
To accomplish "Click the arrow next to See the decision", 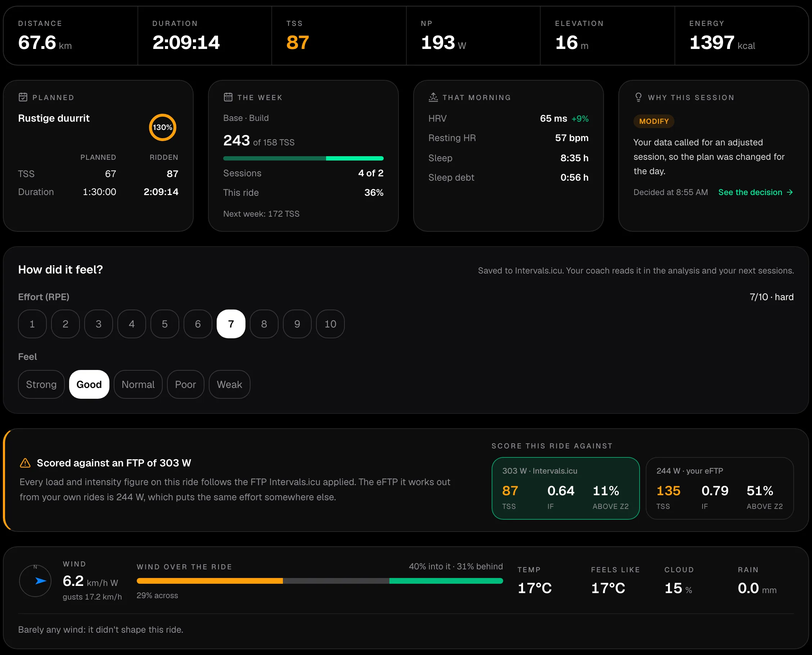I will click(790, 193).
